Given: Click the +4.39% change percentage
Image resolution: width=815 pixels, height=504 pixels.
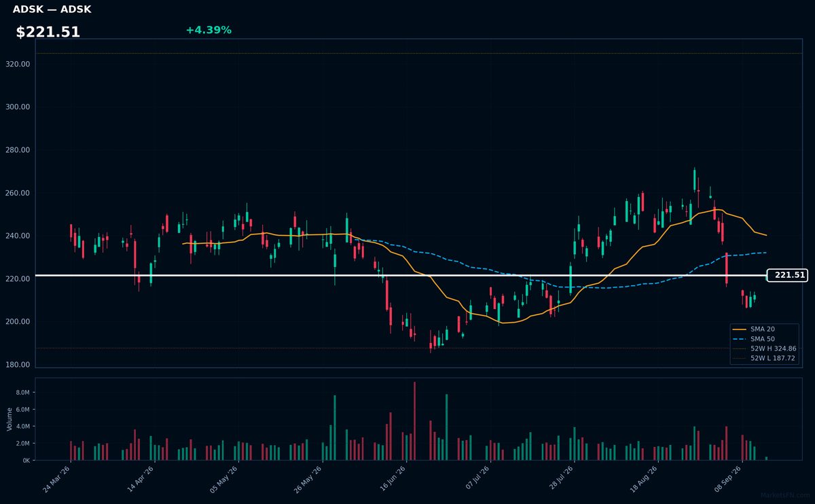Looking at the screenshot, I should pyautogui.click(x=209, y=30).
